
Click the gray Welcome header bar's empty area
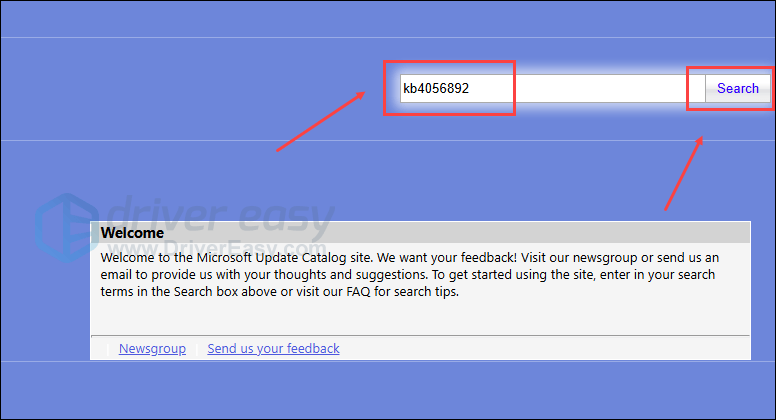[x=450, y=233]
